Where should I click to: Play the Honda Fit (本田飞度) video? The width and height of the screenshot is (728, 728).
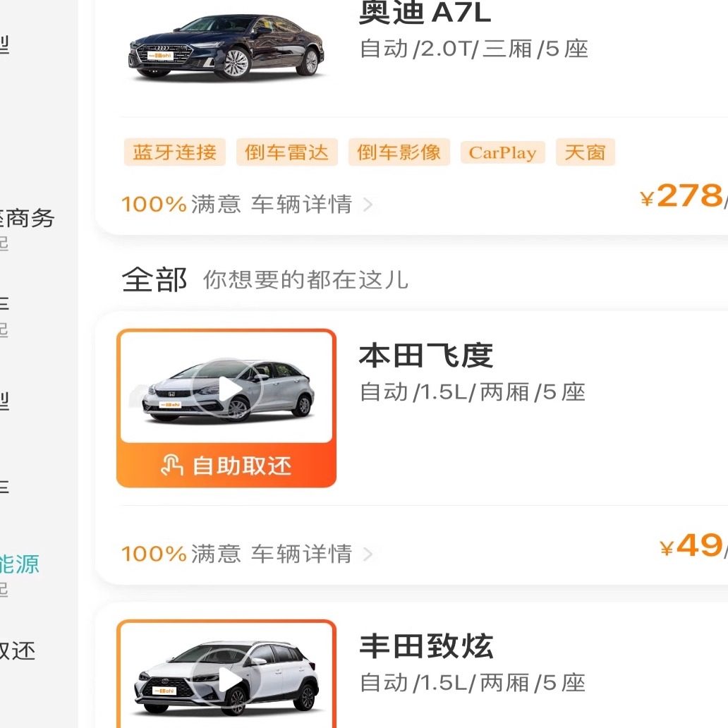tap(227, 389)
